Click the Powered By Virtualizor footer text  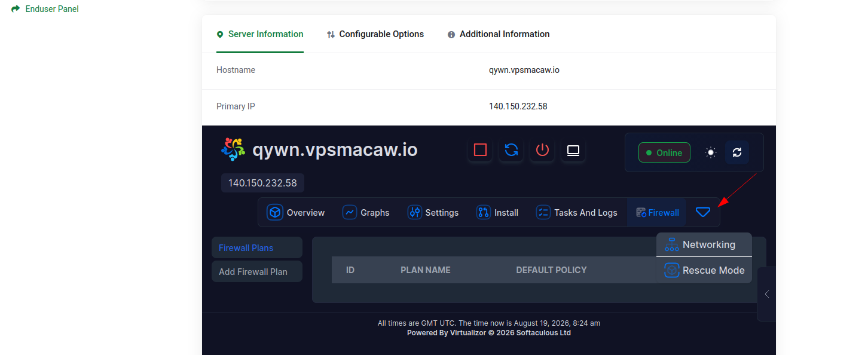tap(489, 333)
